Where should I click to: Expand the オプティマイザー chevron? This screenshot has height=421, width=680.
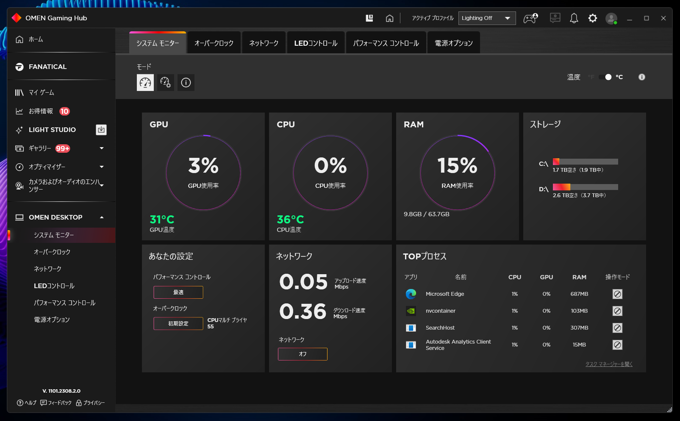(x=101, y=167)
